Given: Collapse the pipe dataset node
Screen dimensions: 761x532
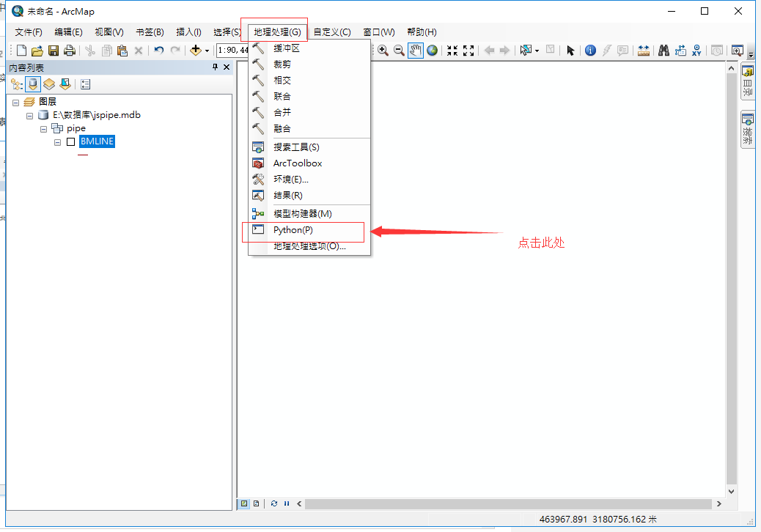Looking at the screenshot, I should tap(44, 129).
